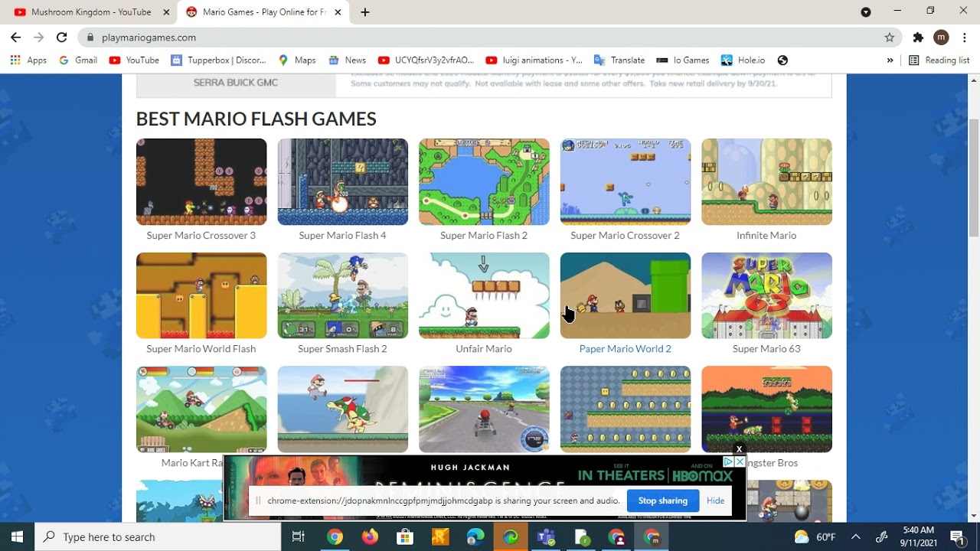Open the 3D kart racing thumbnail
The image size is (980, 551).
click(484, 409)
